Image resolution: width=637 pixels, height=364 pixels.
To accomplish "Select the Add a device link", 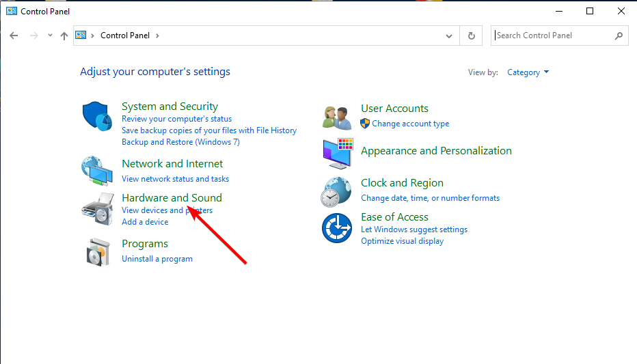I will (x=145, y=222).
